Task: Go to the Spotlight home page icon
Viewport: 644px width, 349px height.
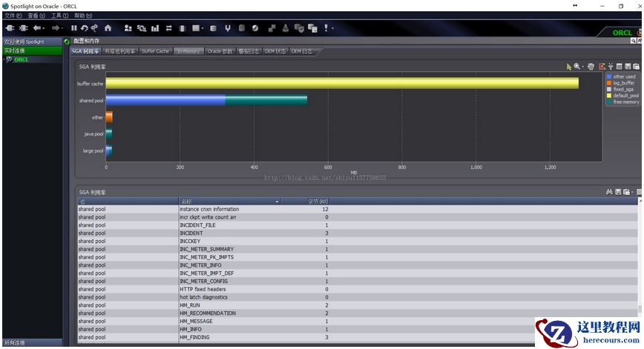Action: [108, 28]
